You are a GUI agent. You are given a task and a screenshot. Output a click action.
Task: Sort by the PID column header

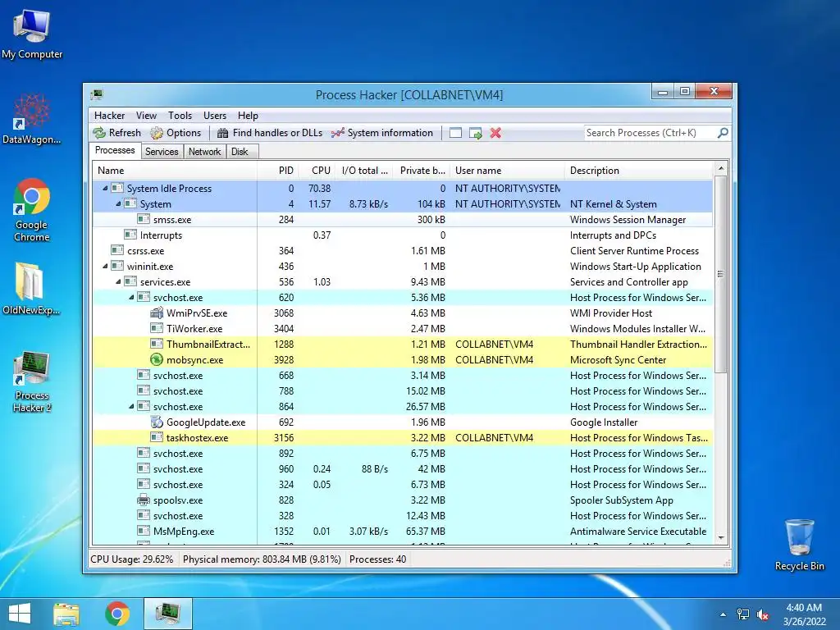[278, 171]
